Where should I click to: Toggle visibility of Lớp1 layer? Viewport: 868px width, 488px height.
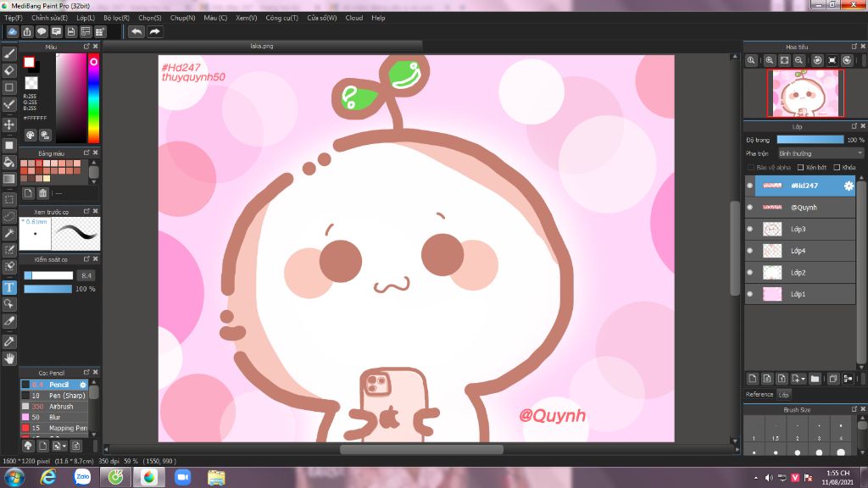[x=750, y=294]
